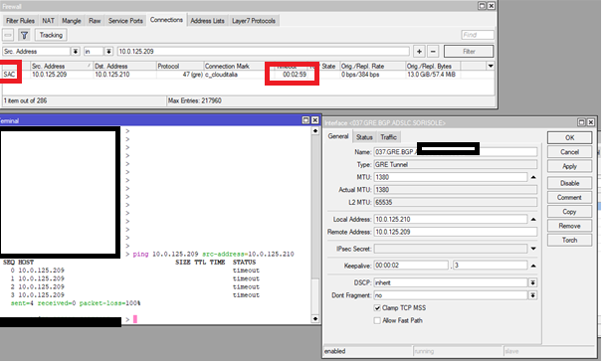Viewport: 605px width, 364px height.
Task: Click the Local Address field
Action: pos(451,219)
